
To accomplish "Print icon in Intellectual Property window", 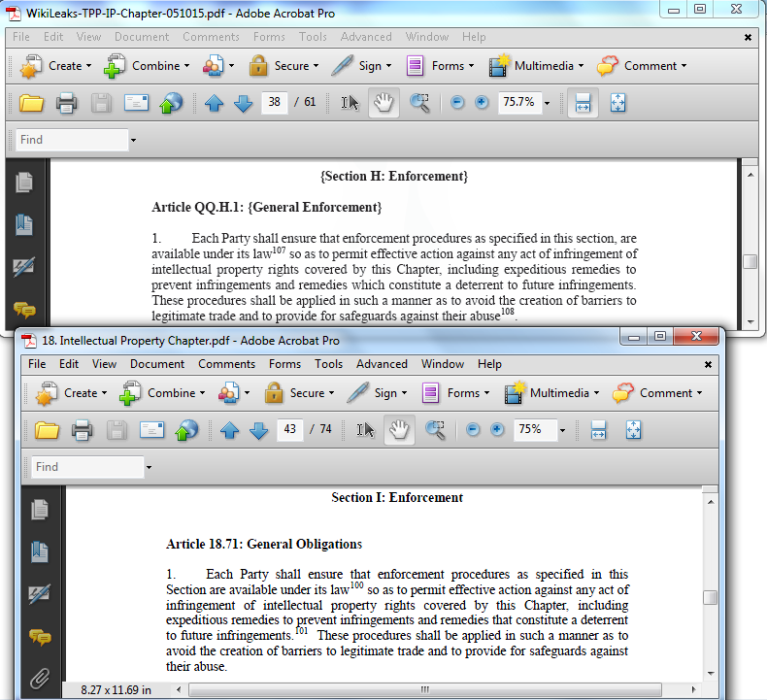I will (x=82, y=430).
